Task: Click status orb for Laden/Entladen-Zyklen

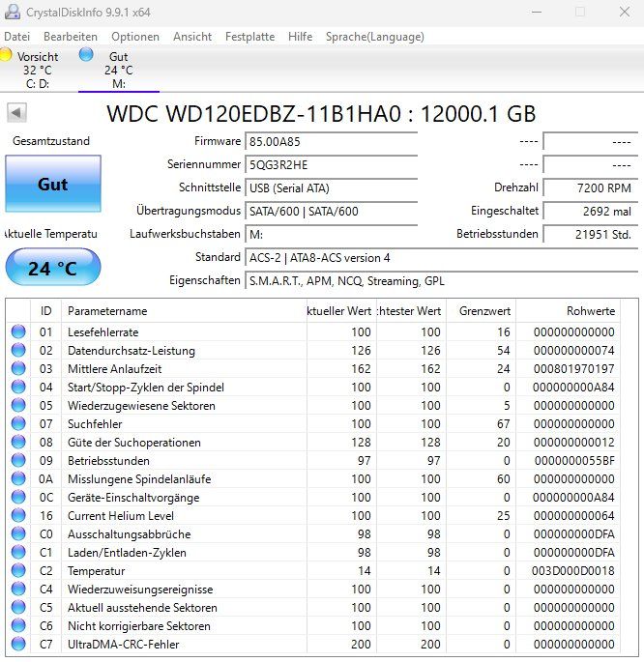Action: click(18, 552)
